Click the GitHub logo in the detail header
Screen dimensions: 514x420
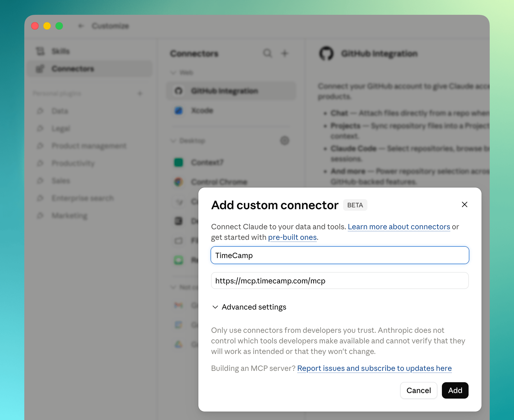(x=326, y=53)
